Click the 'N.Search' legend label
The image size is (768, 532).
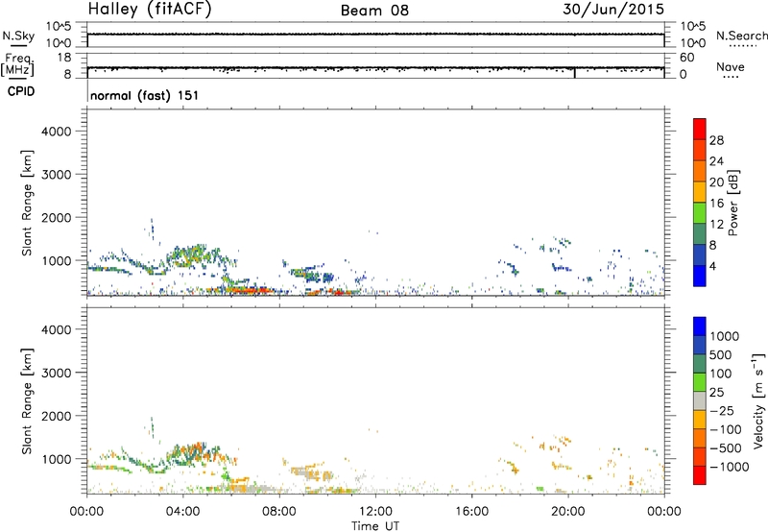(x=741, y=36)
